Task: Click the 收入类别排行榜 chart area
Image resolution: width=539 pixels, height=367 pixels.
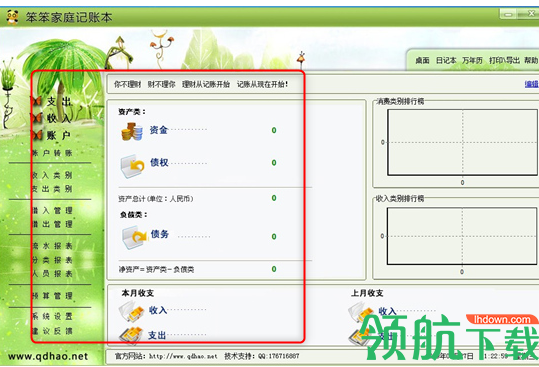Action: pyautogui.click(x=462, y=236)
